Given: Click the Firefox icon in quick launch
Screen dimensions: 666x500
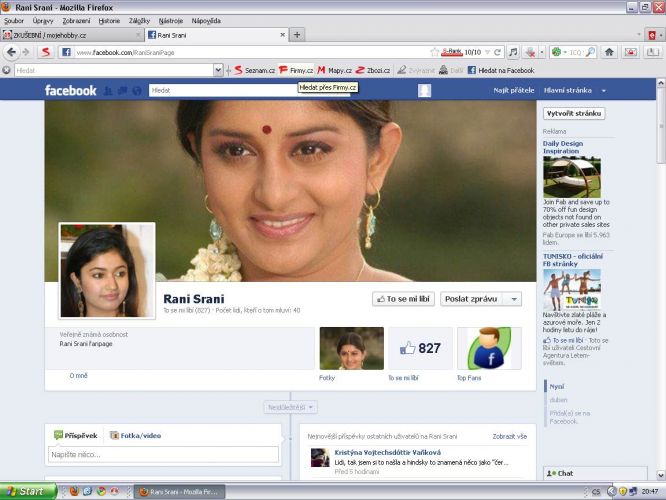Looking at the screenshot, I should (74, 492).
